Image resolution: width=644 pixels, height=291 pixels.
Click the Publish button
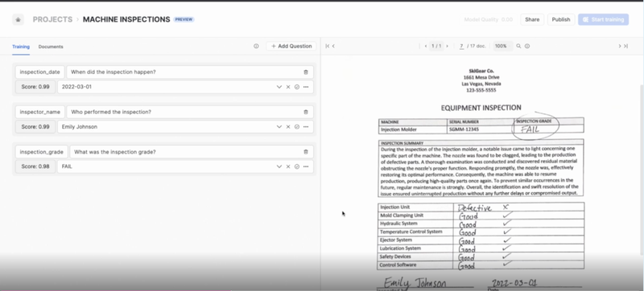pos(560,19)
